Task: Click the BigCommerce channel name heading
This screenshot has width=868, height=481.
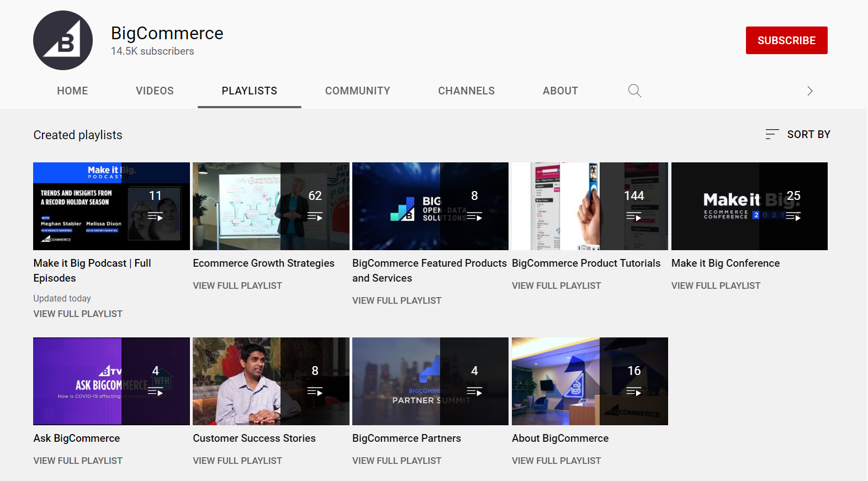Action: click(x=167, y=33)
